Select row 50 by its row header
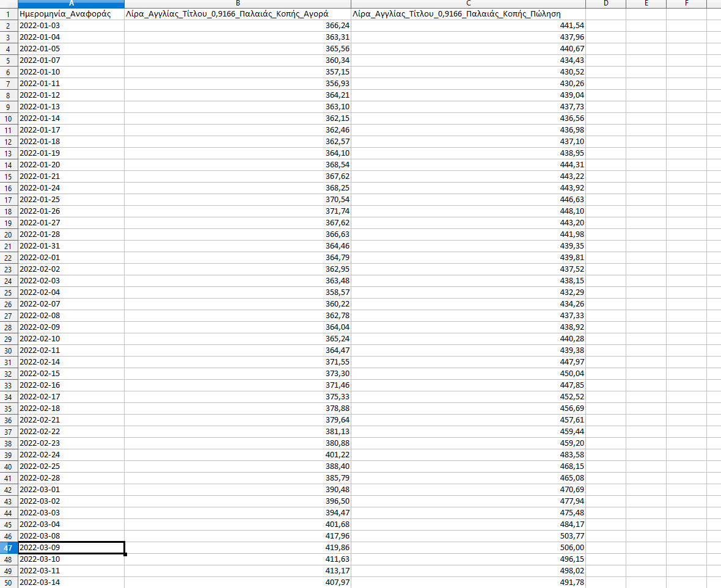This screenshot has width=721, height=588. (x=9, y=583)
